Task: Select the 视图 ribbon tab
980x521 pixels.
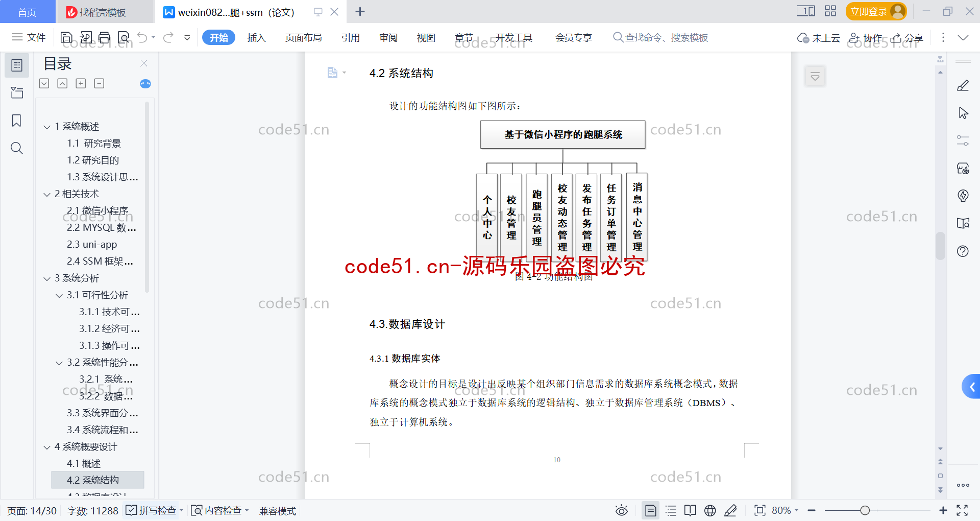Action: (426, 37)
